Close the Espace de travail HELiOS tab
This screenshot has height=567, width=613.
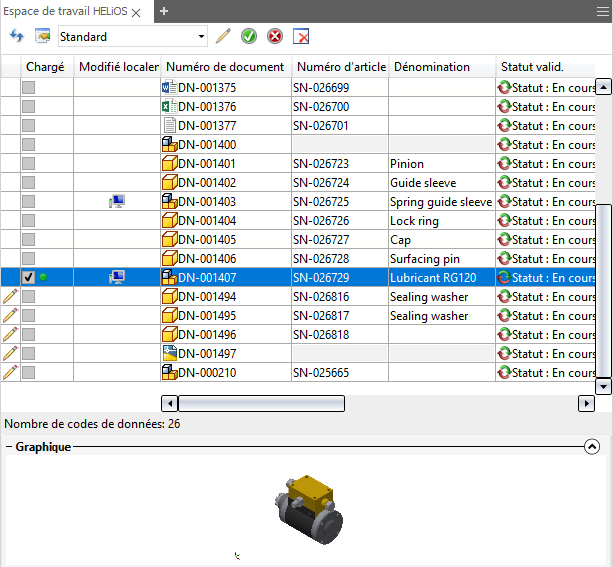(136, 13)
